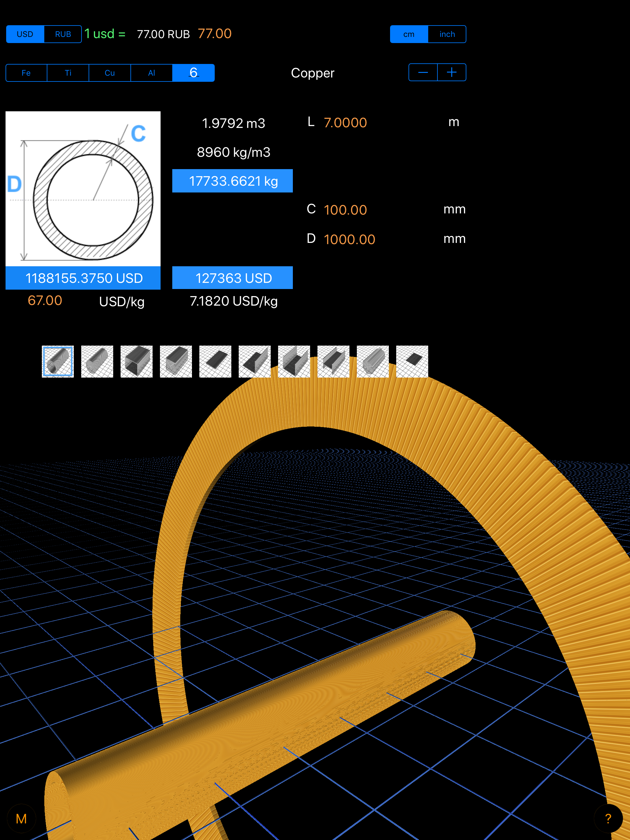Tap the 1188155.3750 USD total cost
Viewport: 630px width, 840px height.
[x=83, y=278]
